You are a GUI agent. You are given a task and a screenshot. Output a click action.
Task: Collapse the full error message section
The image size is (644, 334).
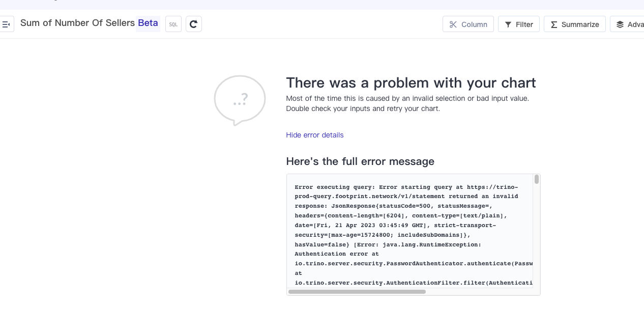[314, 135]
